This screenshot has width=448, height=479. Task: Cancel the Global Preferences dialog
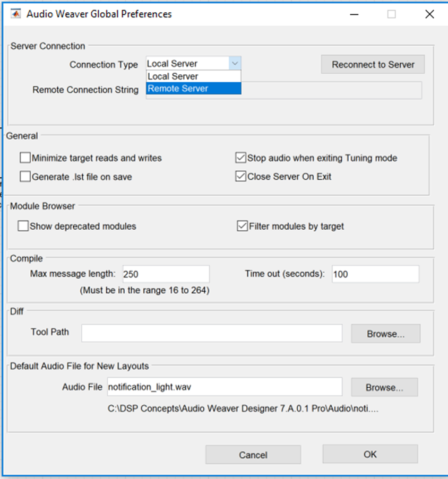[253, 455]
